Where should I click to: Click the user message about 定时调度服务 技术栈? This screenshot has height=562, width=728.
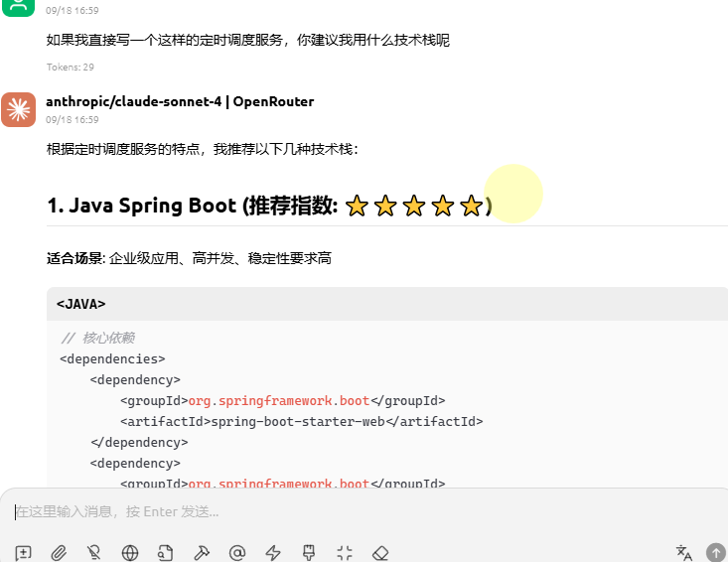pyautogui.click(x=248, y=40)
